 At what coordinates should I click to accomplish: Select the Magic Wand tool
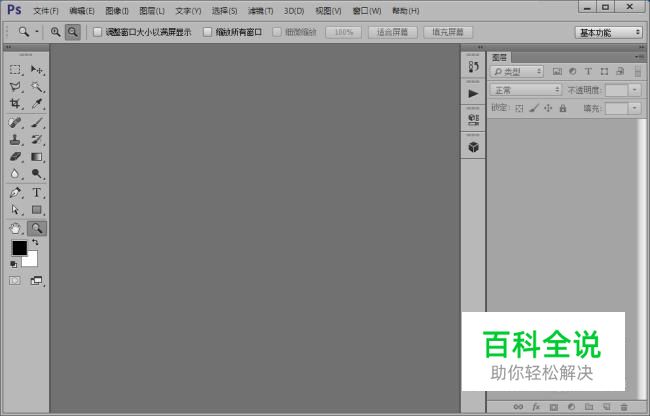[37, 87]
